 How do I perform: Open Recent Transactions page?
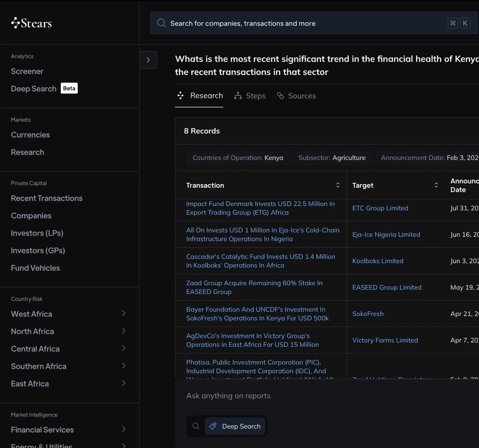[x=47, y=198]
